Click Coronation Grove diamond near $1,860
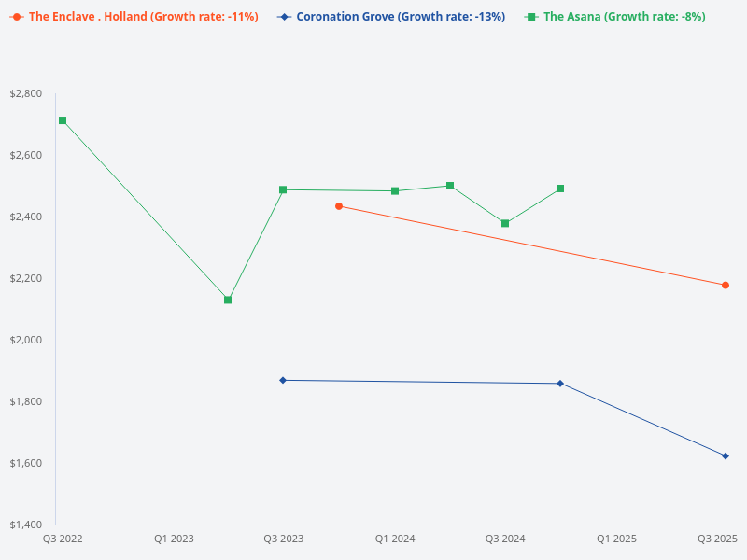747x560 pixels. (560, 384)
